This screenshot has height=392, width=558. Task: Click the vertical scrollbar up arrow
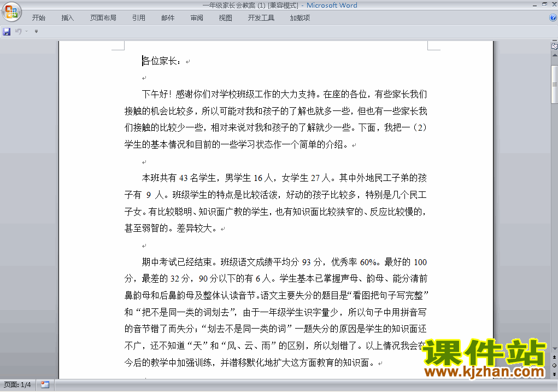pyautogui.click(x=554, y=55)
